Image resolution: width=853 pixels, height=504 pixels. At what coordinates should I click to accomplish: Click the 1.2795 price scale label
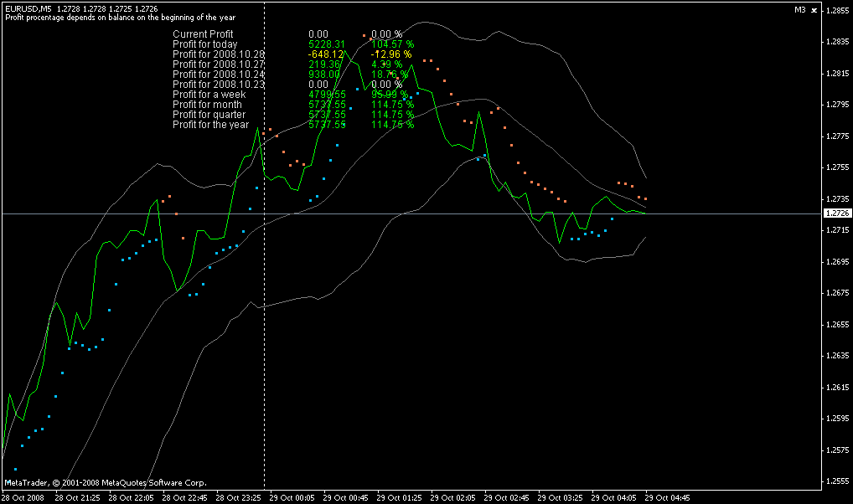838,105
